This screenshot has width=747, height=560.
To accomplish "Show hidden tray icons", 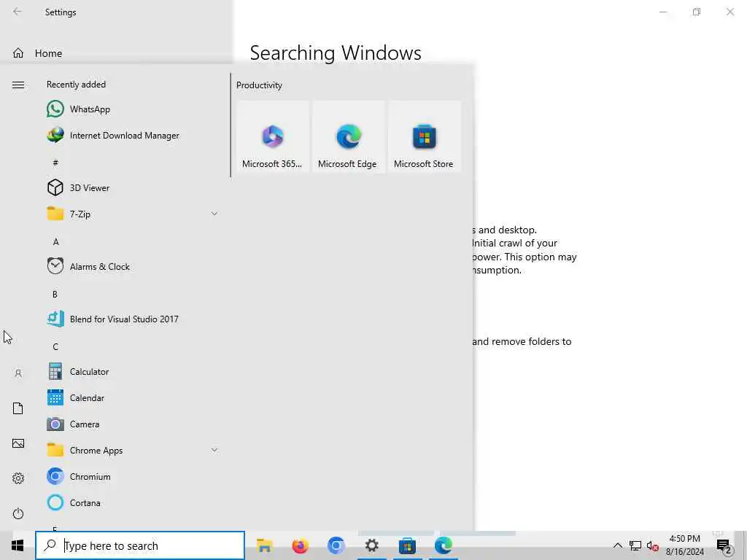I will (x=617, y=545).
